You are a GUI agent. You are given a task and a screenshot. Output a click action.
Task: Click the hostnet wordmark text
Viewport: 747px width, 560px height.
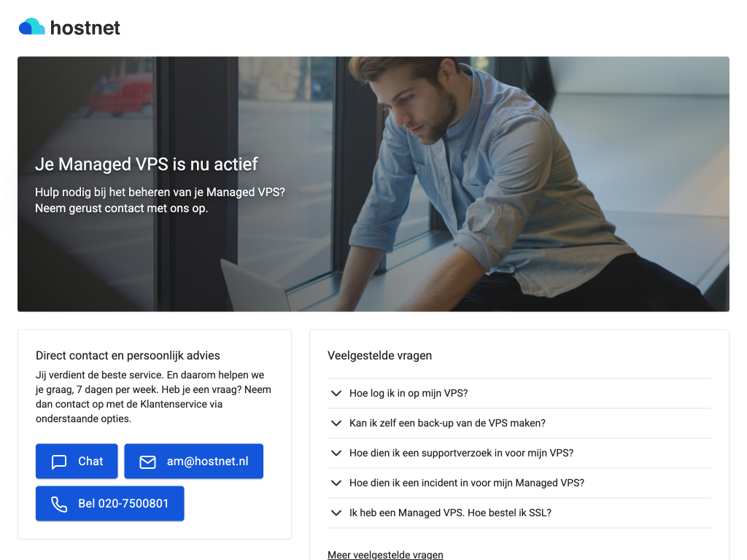point(85,28)
